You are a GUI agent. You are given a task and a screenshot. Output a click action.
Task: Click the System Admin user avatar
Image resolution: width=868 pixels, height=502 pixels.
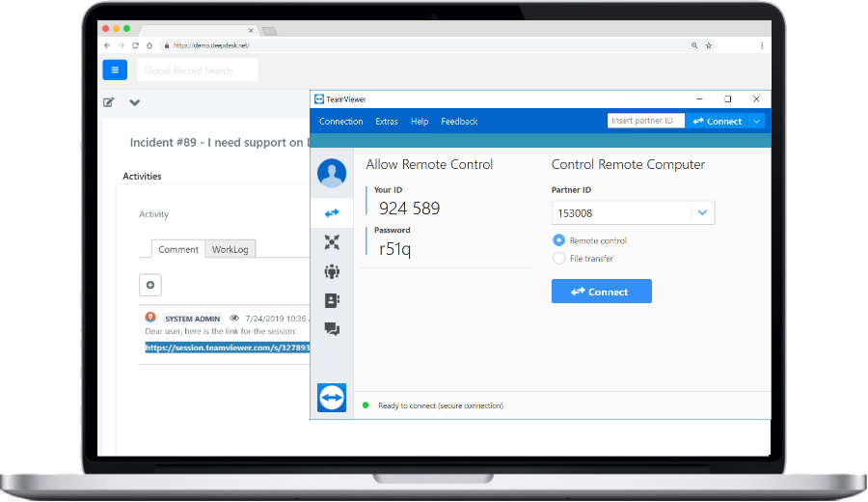(x=150, y=318)
